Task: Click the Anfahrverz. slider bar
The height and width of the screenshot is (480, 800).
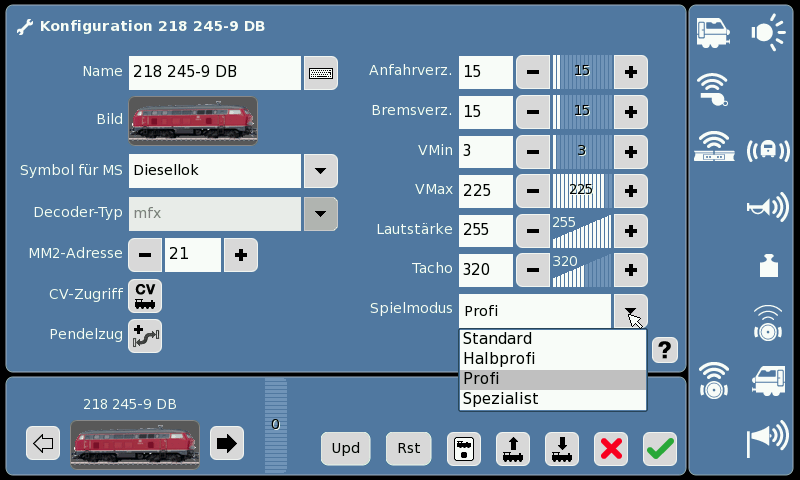Action: 582,72
